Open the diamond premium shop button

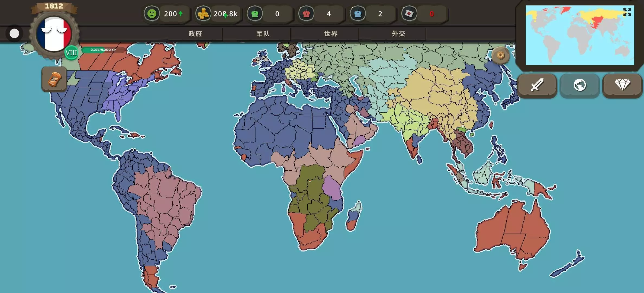coord(622,85)
